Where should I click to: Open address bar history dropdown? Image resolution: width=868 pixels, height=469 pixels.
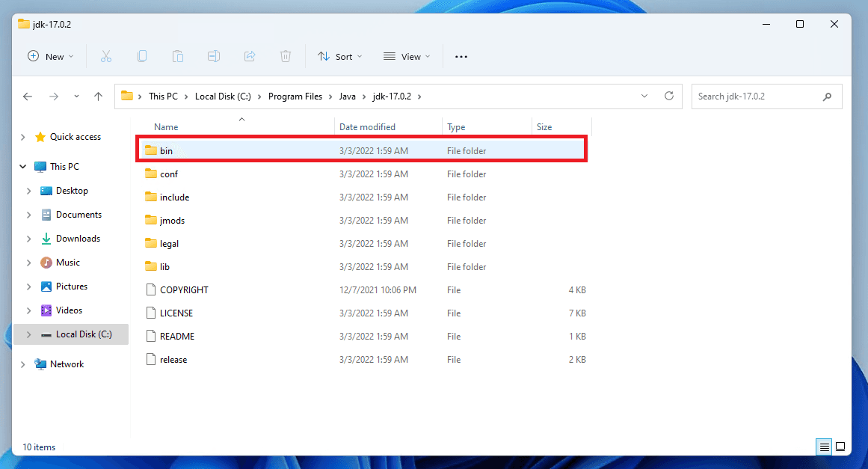(644, 96)
